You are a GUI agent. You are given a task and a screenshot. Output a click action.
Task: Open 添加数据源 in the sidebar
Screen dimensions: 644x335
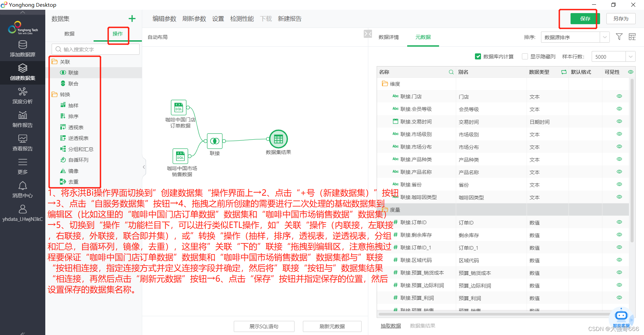click(x=22, y=49)
